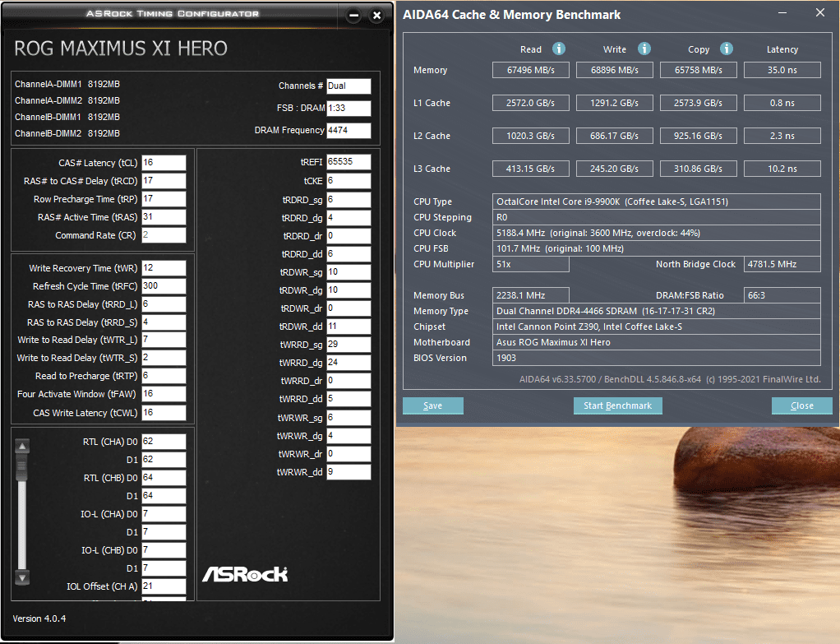Click the tCKE value field
This screenshot has width=840, height=644.
[x=348, y=181]
